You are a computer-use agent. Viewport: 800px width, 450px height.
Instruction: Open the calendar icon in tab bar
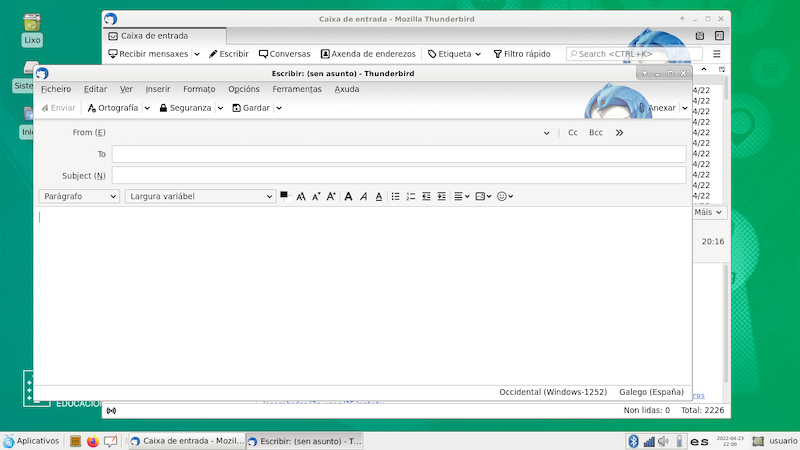(700, 36)
